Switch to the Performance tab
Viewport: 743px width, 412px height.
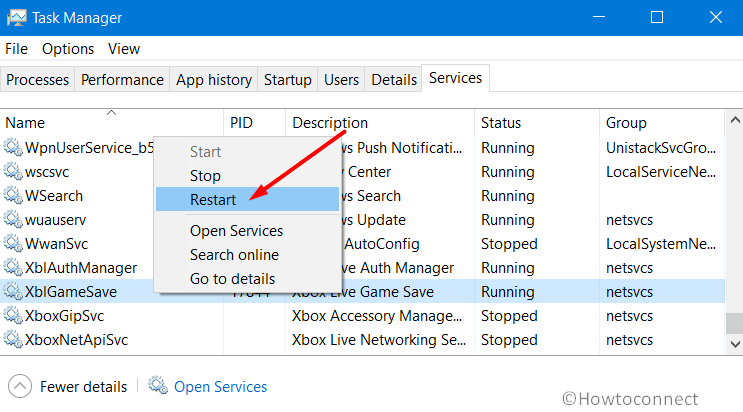(x=122, y=80)
